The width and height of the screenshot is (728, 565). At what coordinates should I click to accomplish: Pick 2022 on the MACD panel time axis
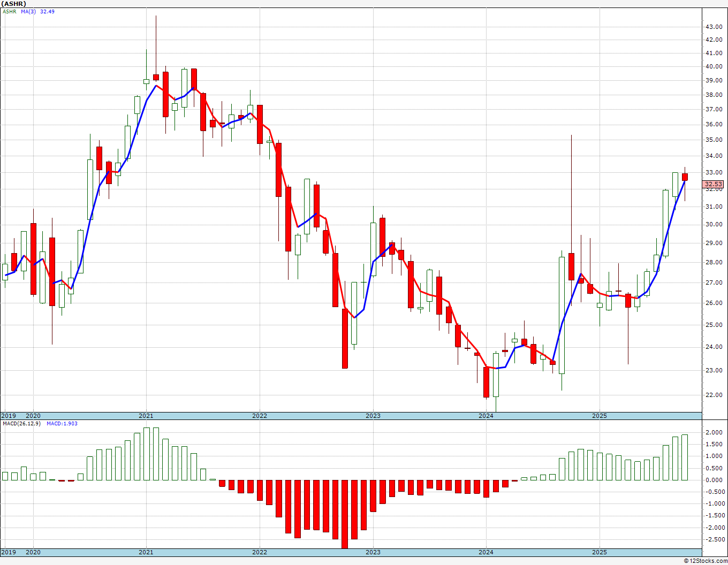tap(260, 552)
